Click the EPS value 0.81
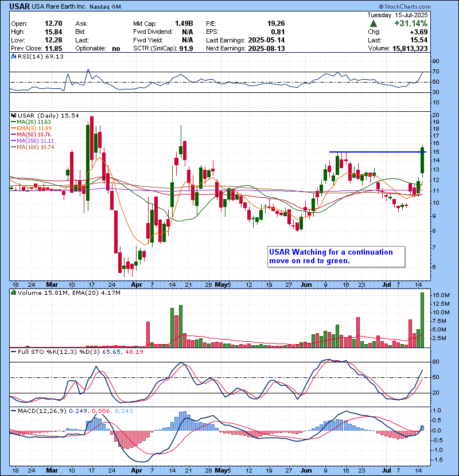Viewport: 459px width, 476px height. tap(278, 32)
